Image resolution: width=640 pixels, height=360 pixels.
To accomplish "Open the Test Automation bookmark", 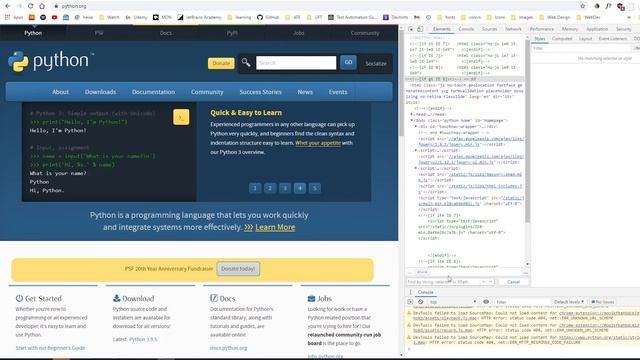I will (x=353, y=17).
